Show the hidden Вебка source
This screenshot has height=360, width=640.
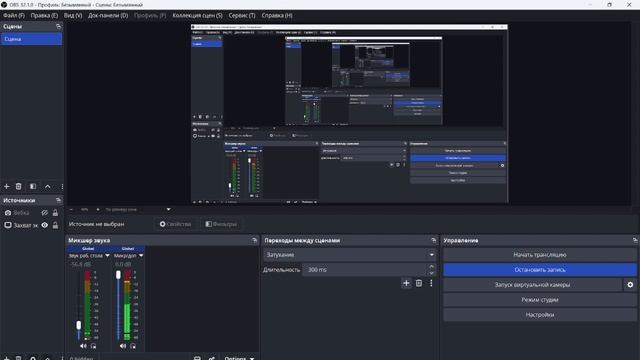[x=44, y=213]
